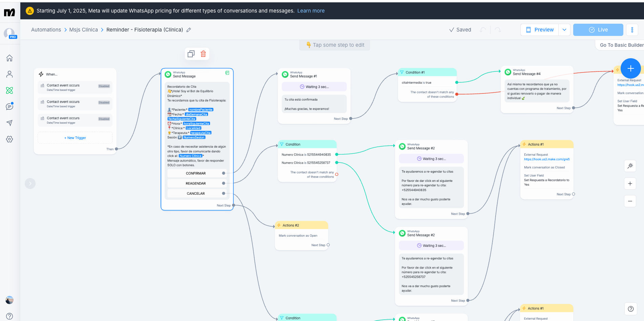Click the user avatar at sidebar bottom
Screen dimensions: 644x321
[x=9, y=300]
